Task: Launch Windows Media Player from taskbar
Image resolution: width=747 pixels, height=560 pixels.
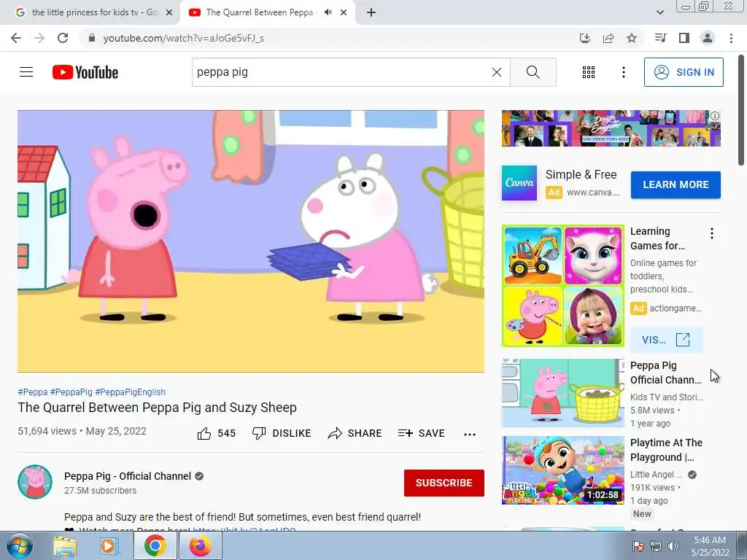Action: click(109, 546)
